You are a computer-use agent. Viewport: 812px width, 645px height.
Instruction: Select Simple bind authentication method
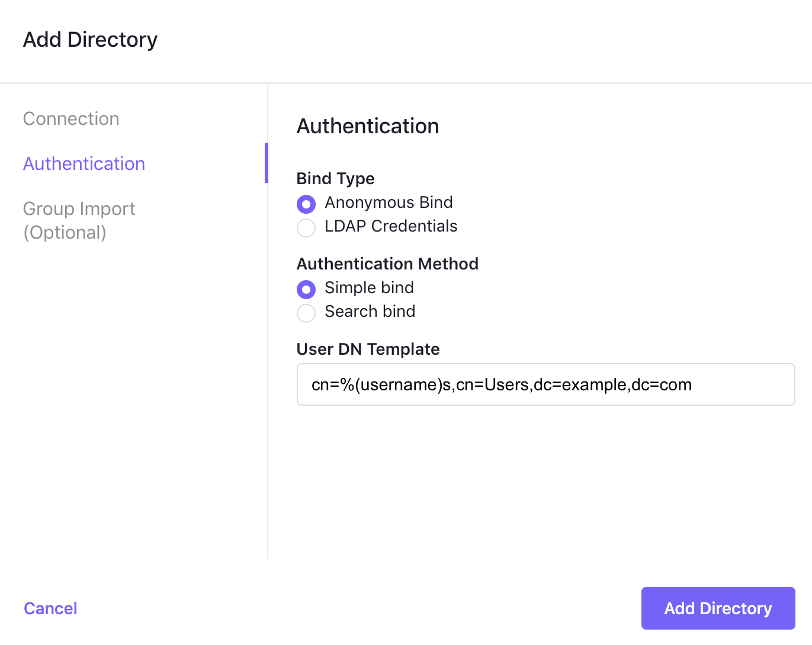click(306, 290)
